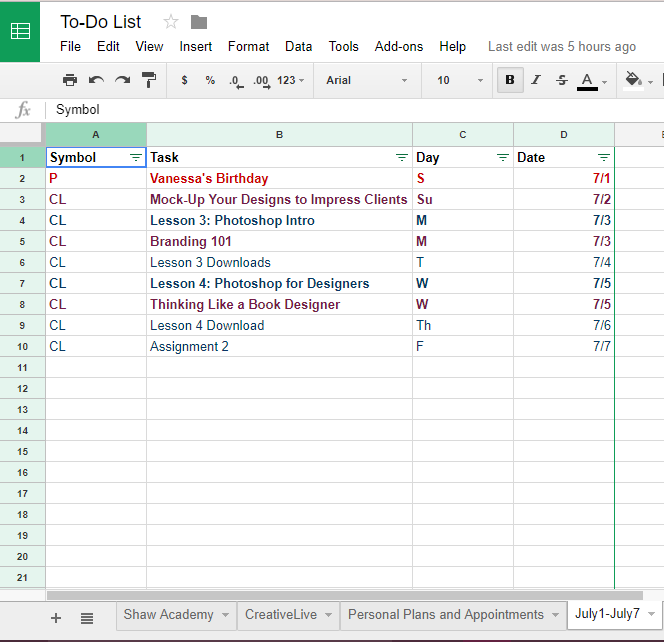664x642 pixels.
Task: Toggle bold formatting
Action: tap(510, 80)
